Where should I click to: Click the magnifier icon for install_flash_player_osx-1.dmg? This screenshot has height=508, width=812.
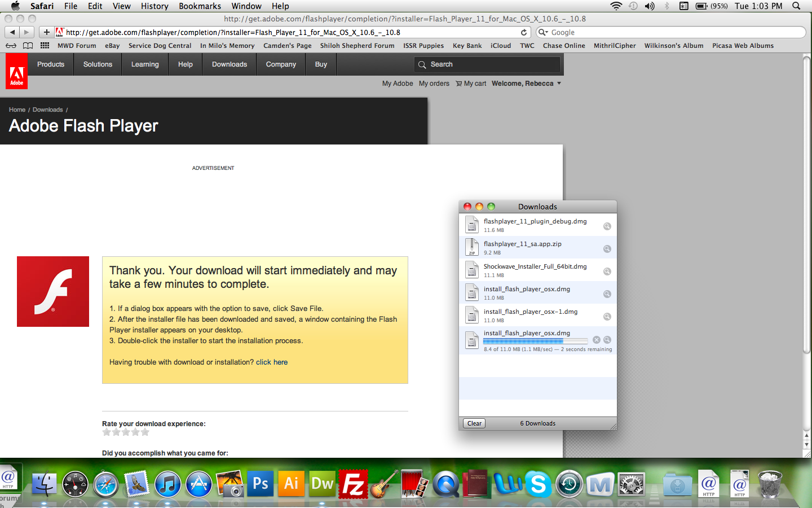pos(607,317)
